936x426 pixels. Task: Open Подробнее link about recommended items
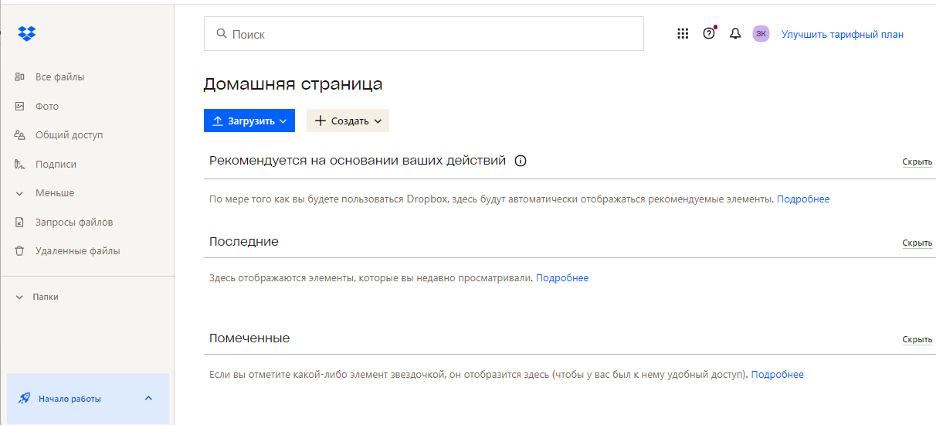click(x=803, y=199)
